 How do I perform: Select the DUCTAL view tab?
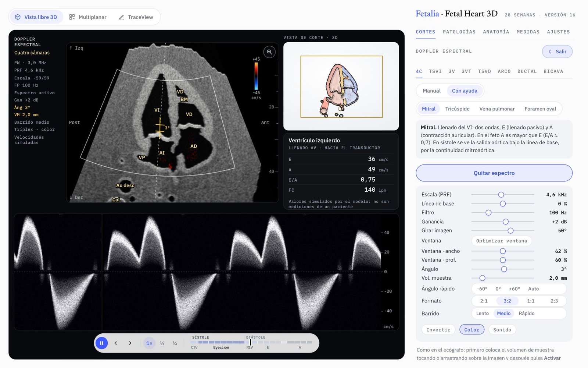coord(527,71)
